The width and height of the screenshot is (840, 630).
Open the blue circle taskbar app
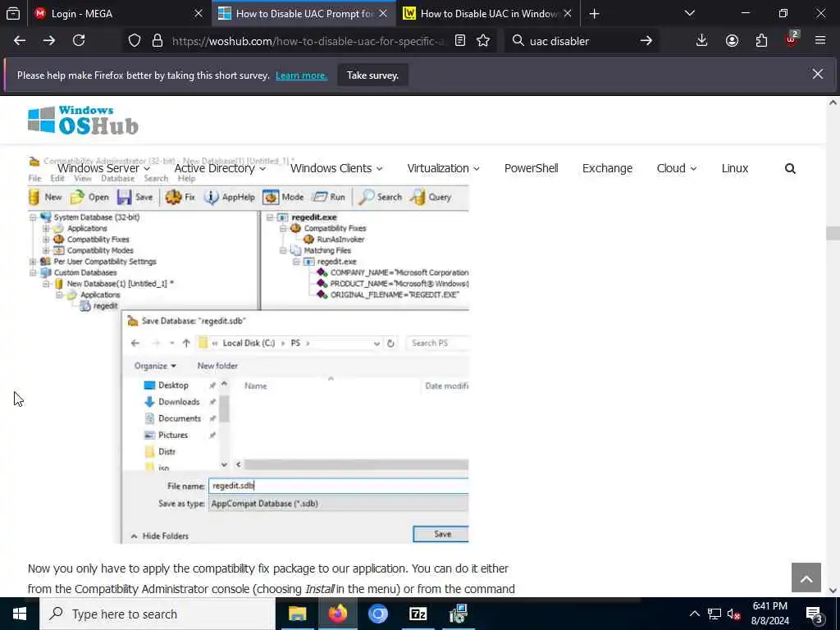(x=377, y=614)
